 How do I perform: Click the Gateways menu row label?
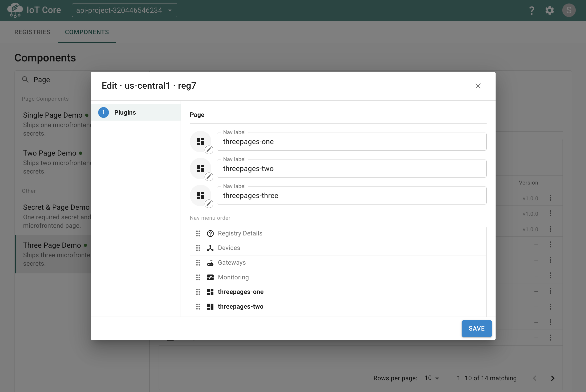pos(232,263)
